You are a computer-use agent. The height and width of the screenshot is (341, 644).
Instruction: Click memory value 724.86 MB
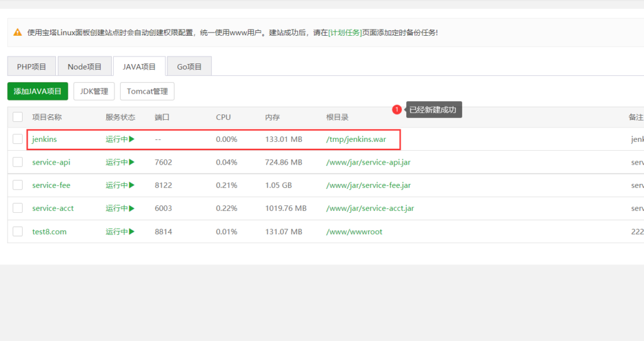[284, 162]
